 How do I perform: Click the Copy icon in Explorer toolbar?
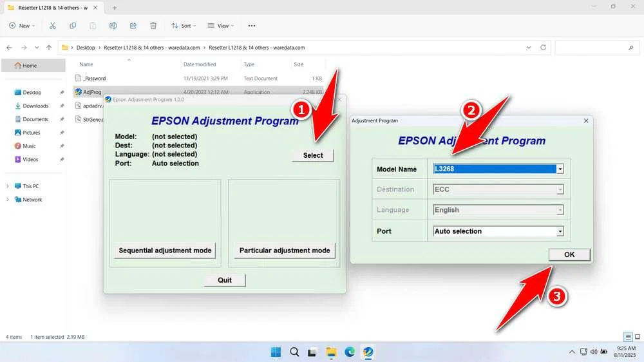tap(73, 26)
